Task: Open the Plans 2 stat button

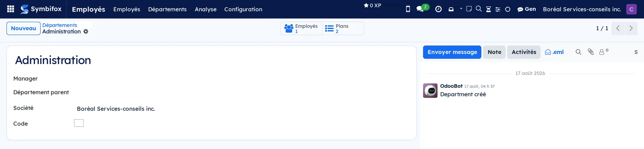Action: point(343,28)
